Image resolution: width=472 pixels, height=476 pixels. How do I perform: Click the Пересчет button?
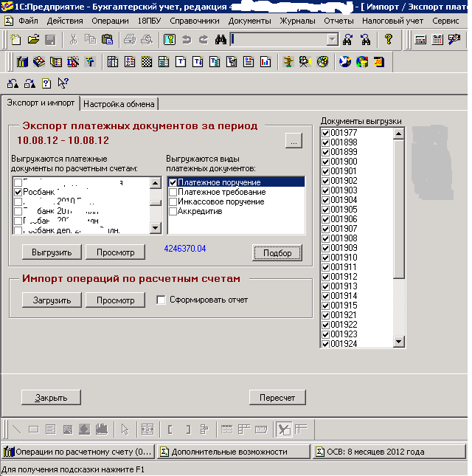(x=277, y=398)
